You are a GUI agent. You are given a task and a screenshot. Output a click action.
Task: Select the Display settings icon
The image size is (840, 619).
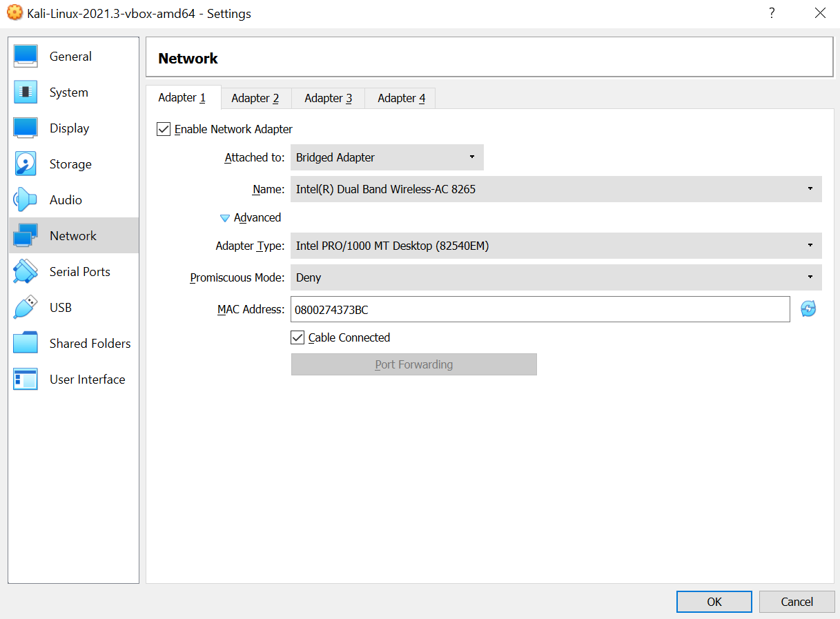pos(25,128)
